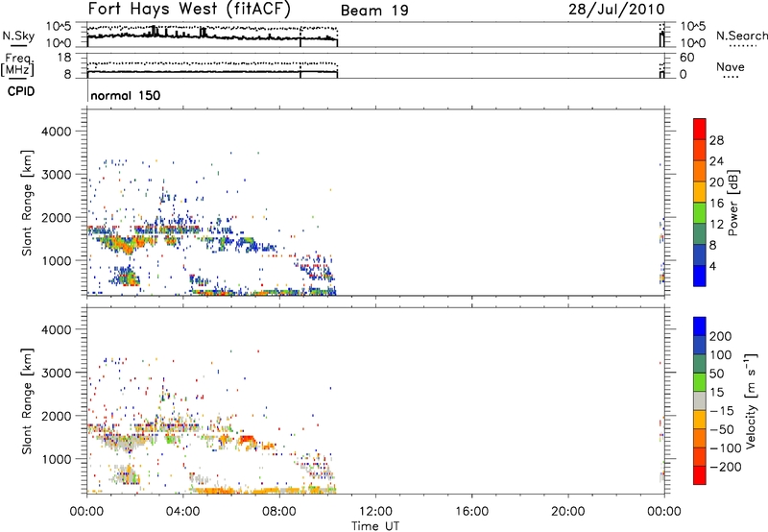Click the 1000 tick in the velocity panel
The image size is (768, 532).
tap(56, 459)
